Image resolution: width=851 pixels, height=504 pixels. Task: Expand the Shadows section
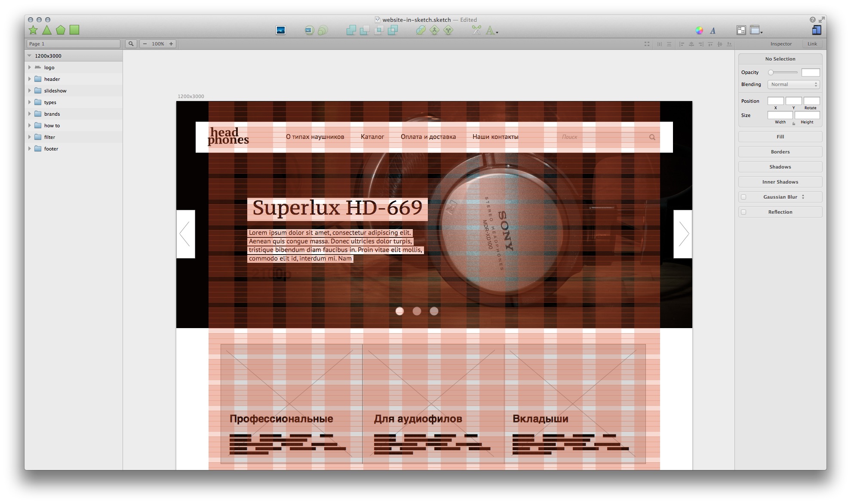[x=780, y=167]
